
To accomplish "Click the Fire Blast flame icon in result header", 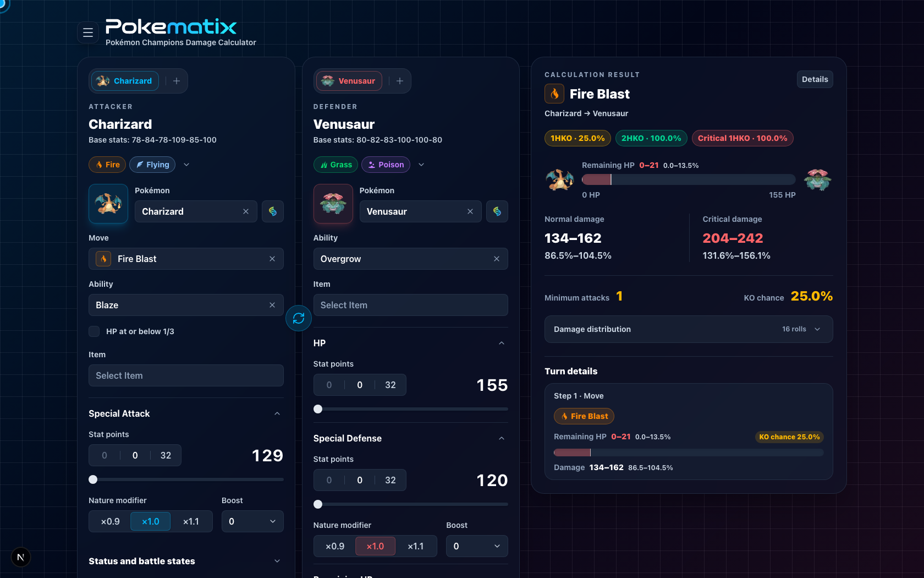I will click(554, 94).
